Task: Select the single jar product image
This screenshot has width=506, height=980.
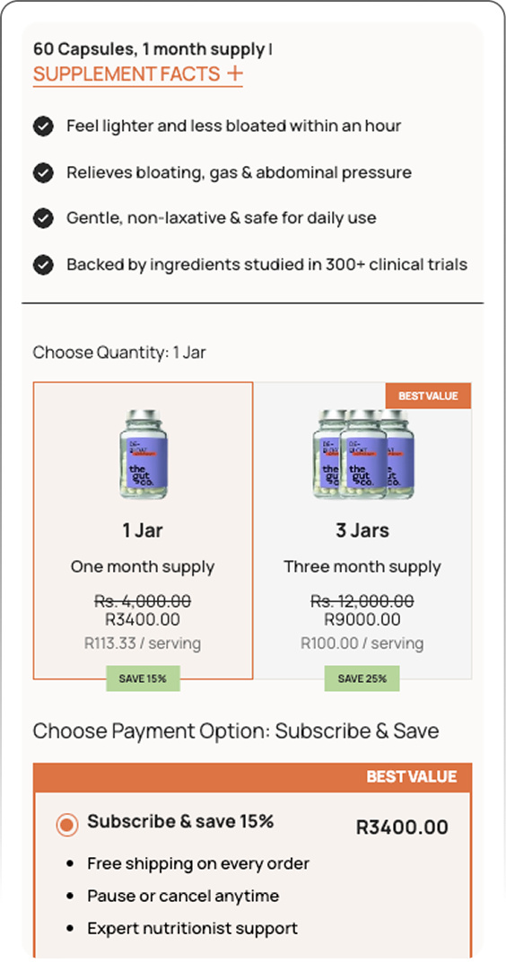Action: [x=144, y=454]
